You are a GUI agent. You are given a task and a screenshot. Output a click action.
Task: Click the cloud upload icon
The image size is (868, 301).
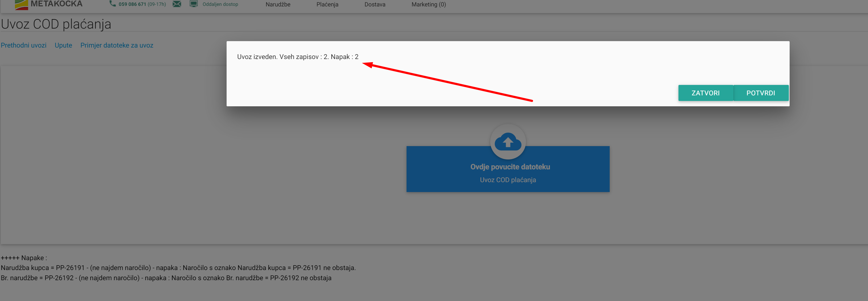coord(508,142)
